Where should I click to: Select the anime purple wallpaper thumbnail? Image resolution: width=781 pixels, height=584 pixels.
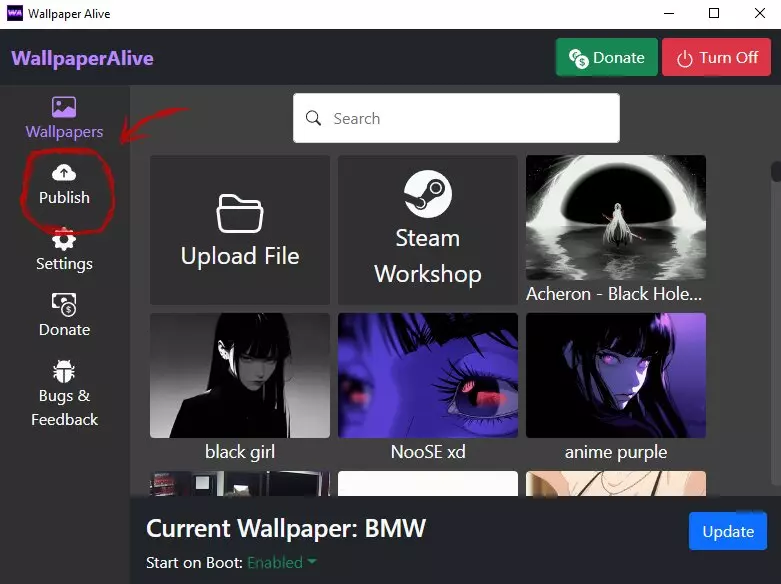pyautogui.click(x=616, y=375)
